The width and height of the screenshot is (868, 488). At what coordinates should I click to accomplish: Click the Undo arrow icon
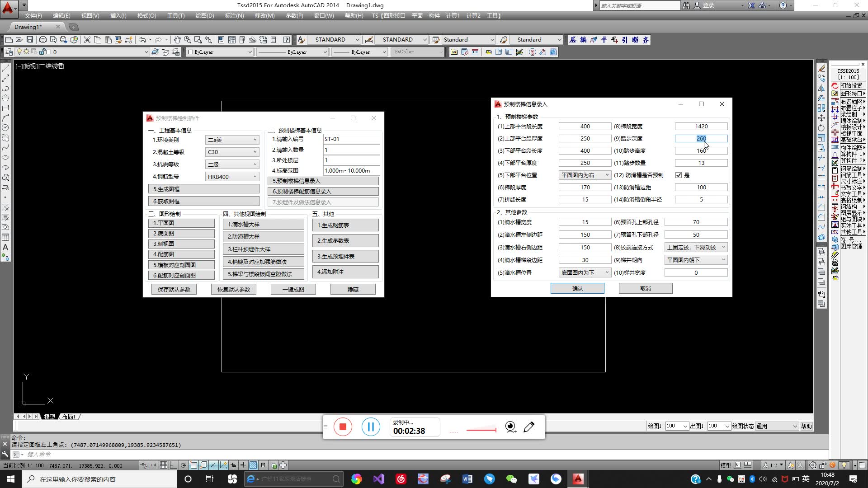[142, 40]
